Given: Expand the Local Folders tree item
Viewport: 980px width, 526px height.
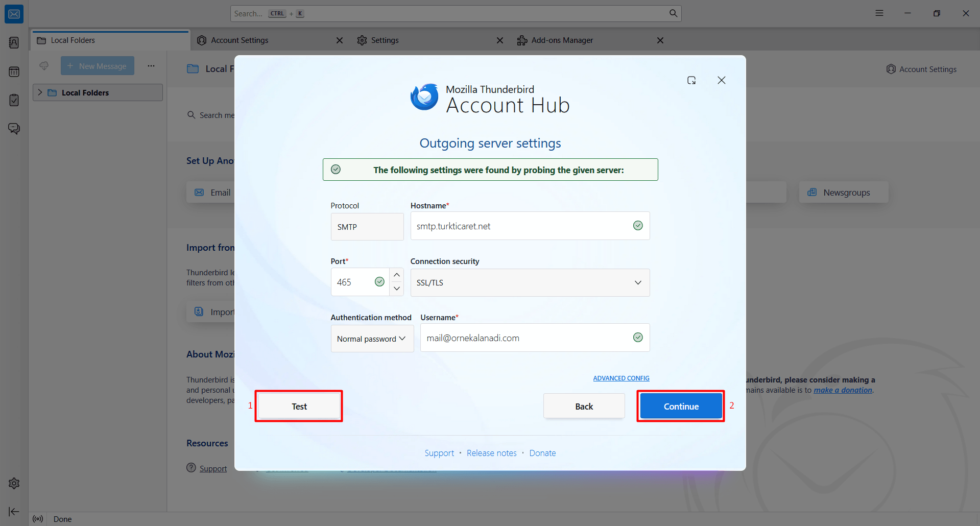Looking at the screenshot, I should coord(40,92).
